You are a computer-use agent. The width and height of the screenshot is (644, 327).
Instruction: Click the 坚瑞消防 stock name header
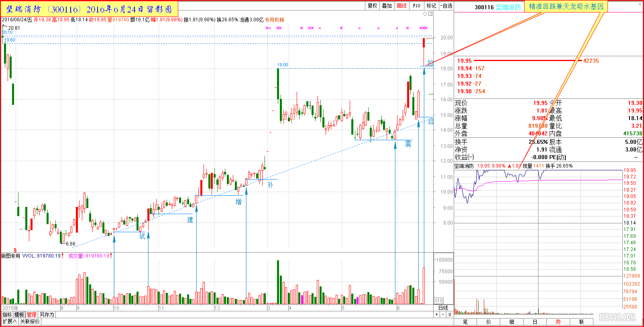tap(508, 7)
